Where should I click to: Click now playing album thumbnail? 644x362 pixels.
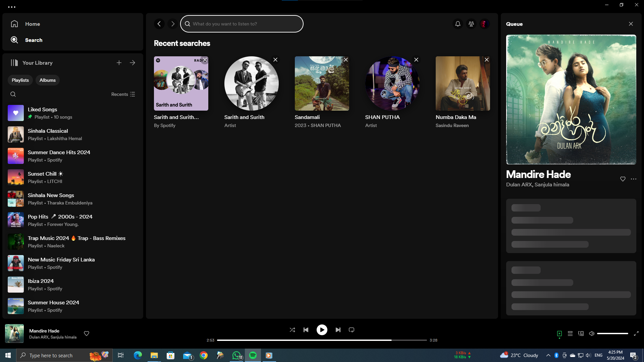tap(14, 334)
